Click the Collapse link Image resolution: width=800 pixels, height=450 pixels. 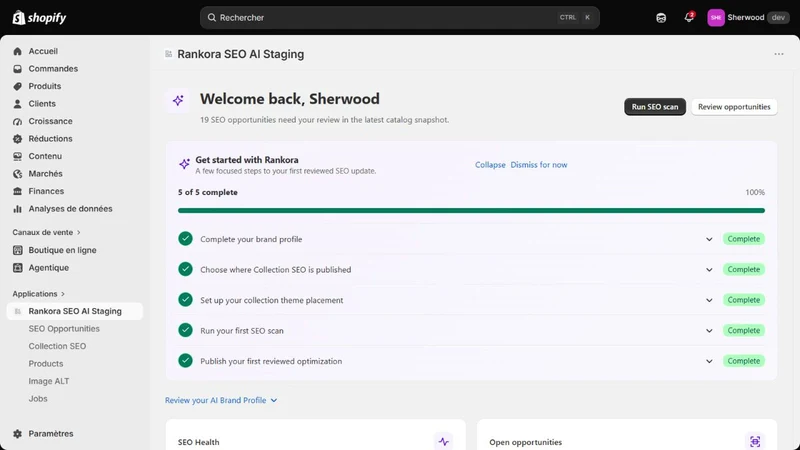click(x=490, y=165)
